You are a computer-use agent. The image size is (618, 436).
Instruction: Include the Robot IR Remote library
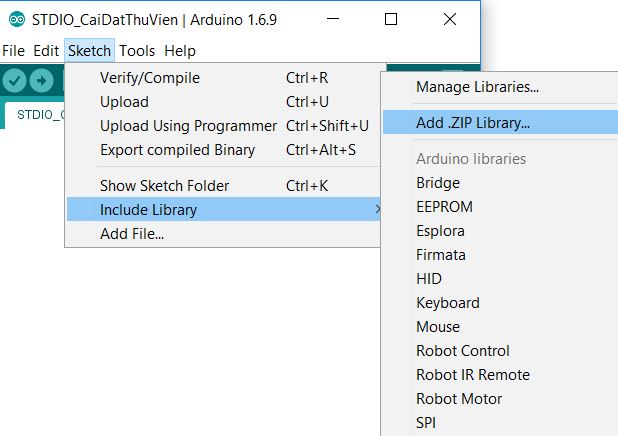[501, 375]
